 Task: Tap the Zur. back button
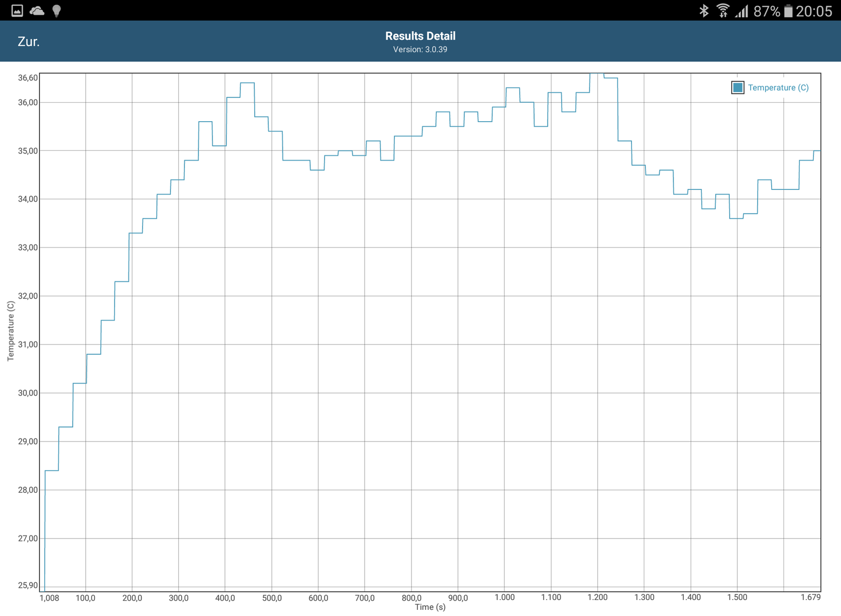tap(28, 42)
